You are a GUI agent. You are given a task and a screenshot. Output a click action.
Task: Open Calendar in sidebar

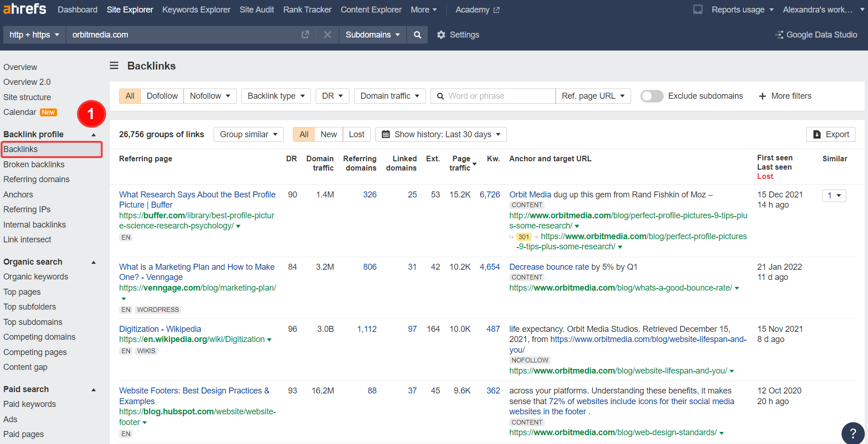19,112
